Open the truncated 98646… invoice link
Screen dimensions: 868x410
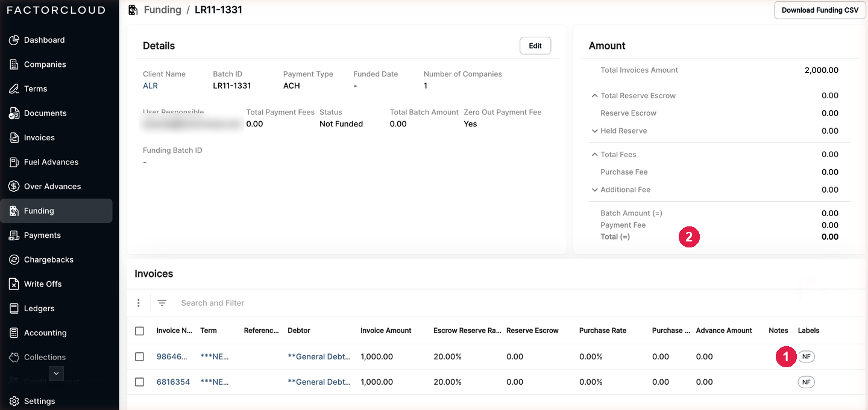coord(173,356)
